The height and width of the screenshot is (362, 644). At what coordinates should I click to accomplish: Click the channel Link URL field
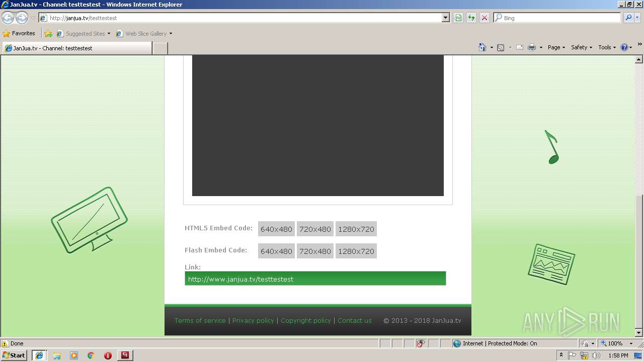tap(315, 279)
